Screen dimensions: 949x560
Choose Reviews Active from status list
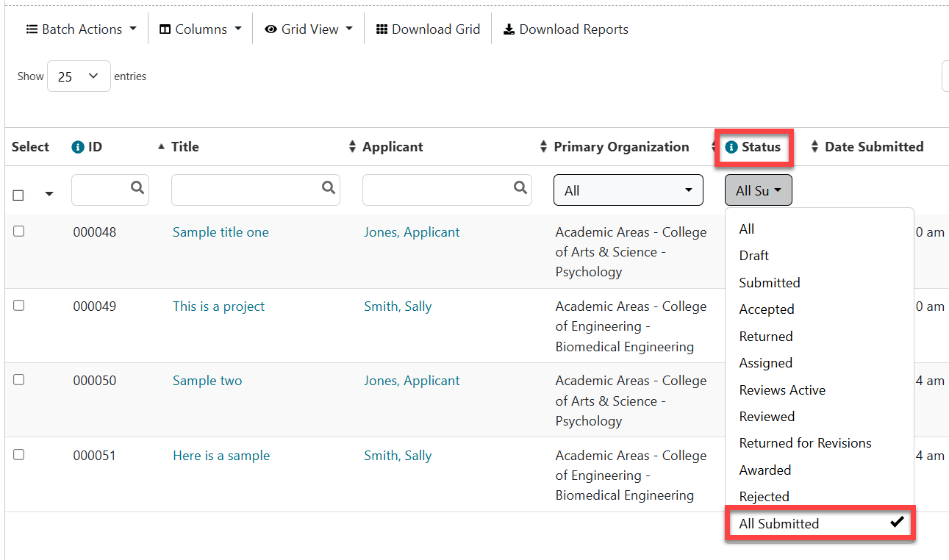[782, 390]
